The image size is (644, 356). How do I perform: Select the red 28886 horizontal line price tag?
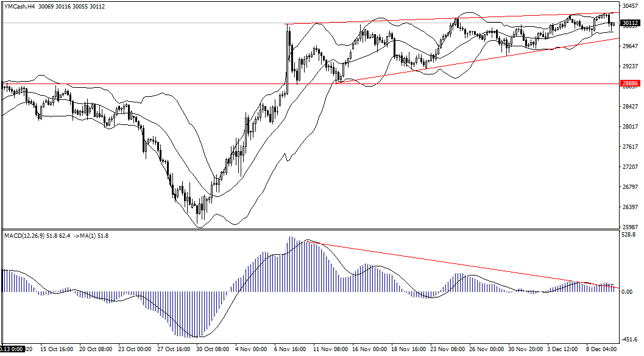629,83
